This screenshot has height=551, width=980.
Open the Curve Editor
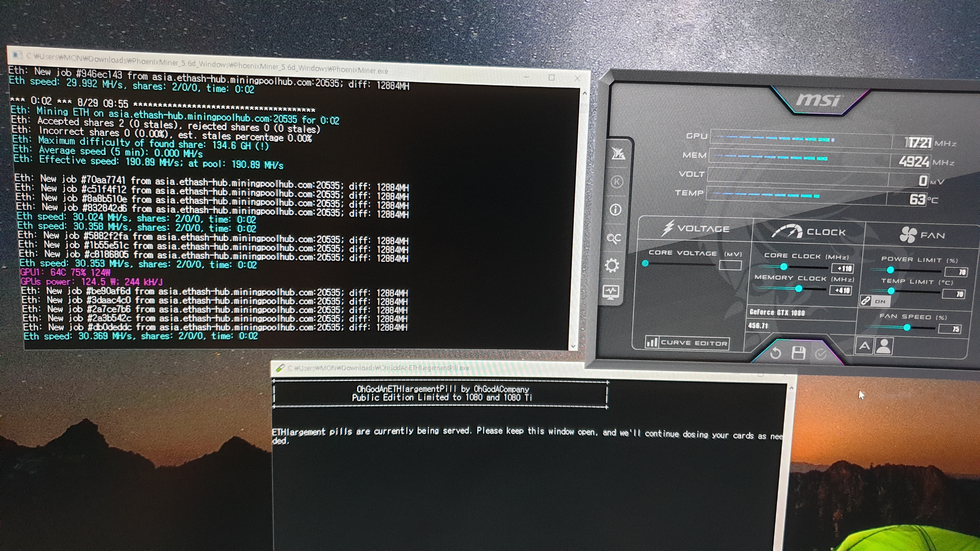point(687,343)
